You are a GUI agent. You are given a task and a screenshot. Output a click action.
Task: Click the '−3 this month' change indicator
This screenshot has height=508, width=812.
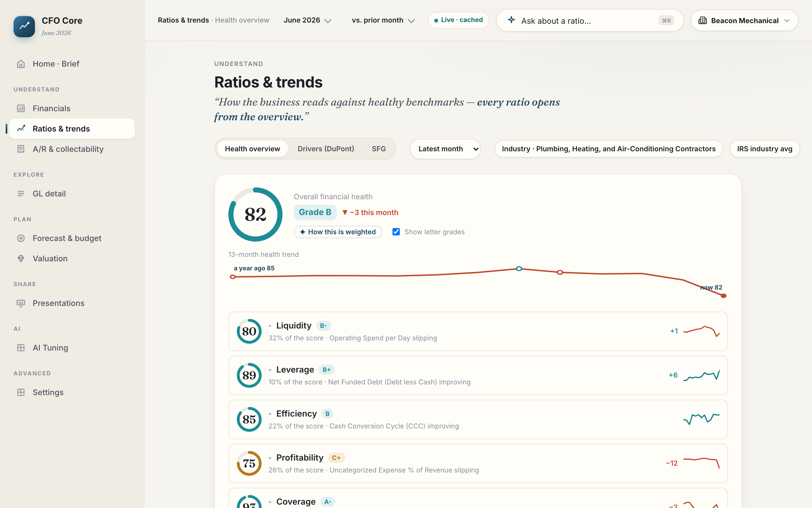click(x=370, y=213)
